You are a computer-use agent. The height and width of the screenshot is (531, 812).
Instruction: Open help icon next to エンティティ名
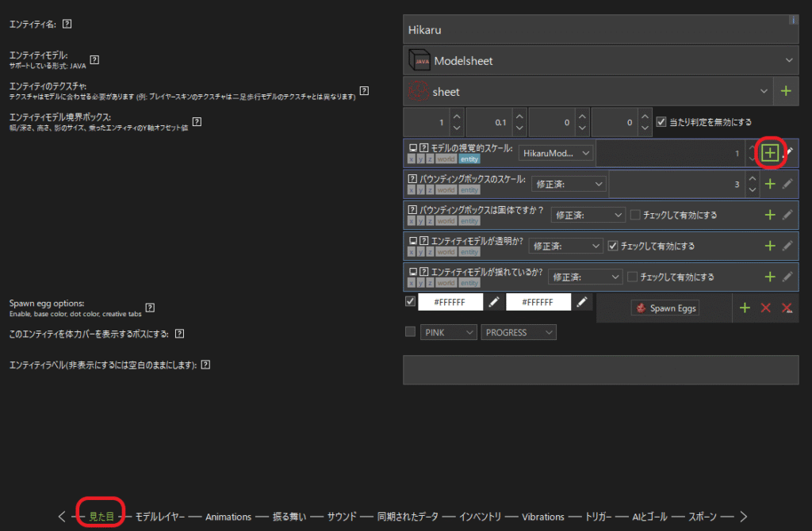(x=67, y=24)
